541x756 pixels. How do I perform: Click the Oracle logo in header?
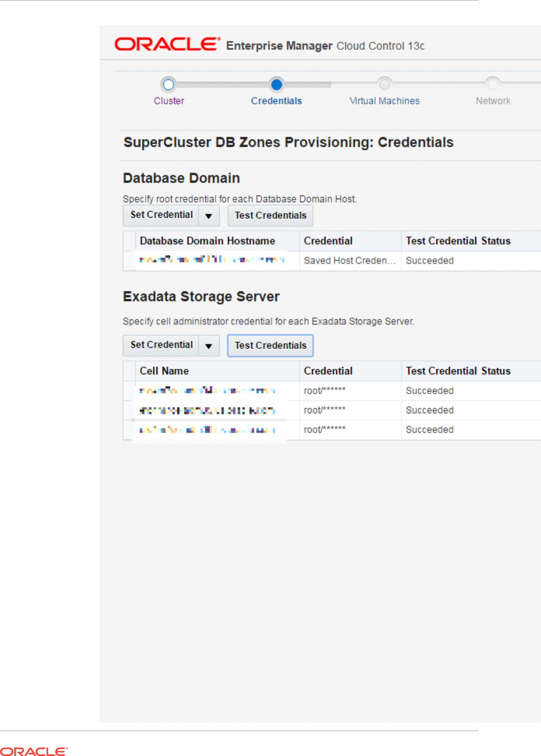[x=167, y=45]
